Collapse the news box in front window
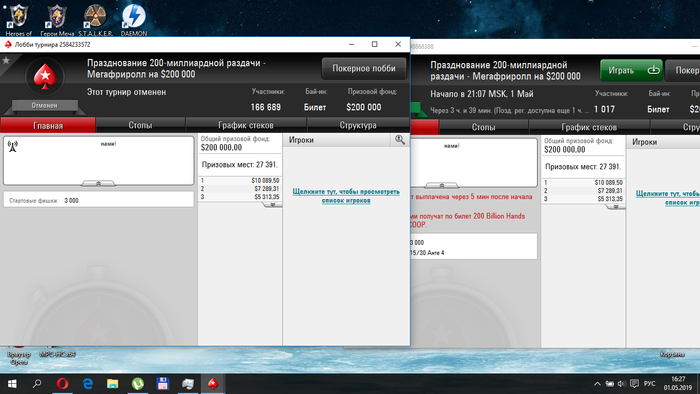Screen dimensions: 700x394 click(x=98, y=183)
